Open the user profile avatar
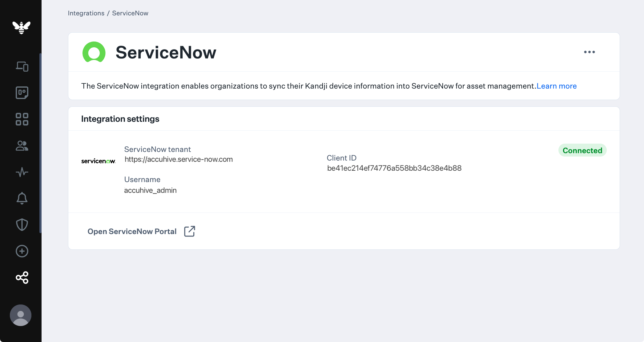The image size is (644, 342). tap(21, 315)
